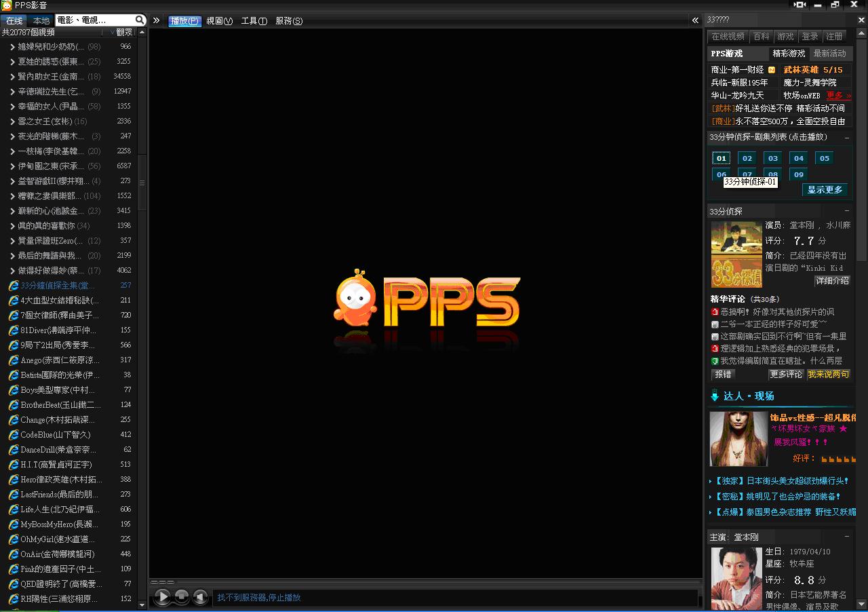Image resolution: width=868 pixels, height=612 pixels.
Task: Click the 详细介绍 button
Action: coord(832,280)
